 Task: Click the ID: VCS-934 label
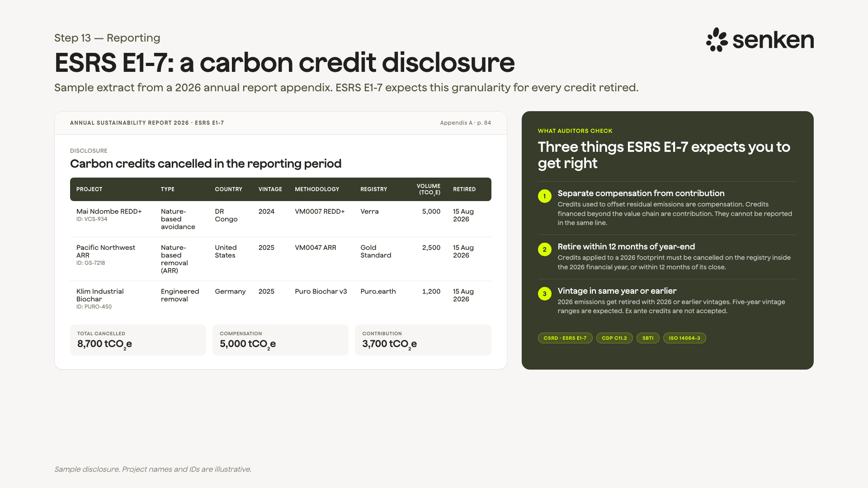tap(92, 219)
